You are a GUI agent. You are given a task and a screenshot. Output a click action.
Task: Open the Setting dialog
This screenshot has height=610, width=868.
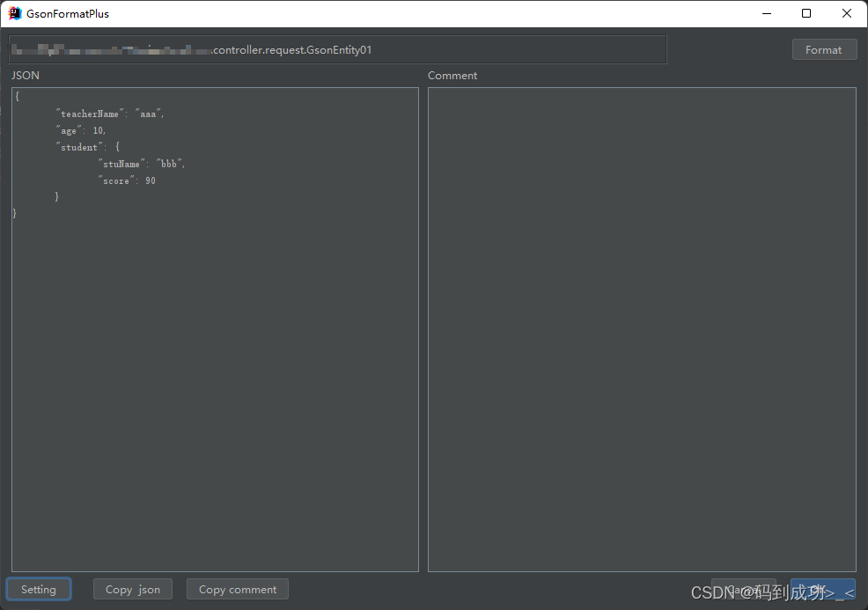(x=39, y=589)
